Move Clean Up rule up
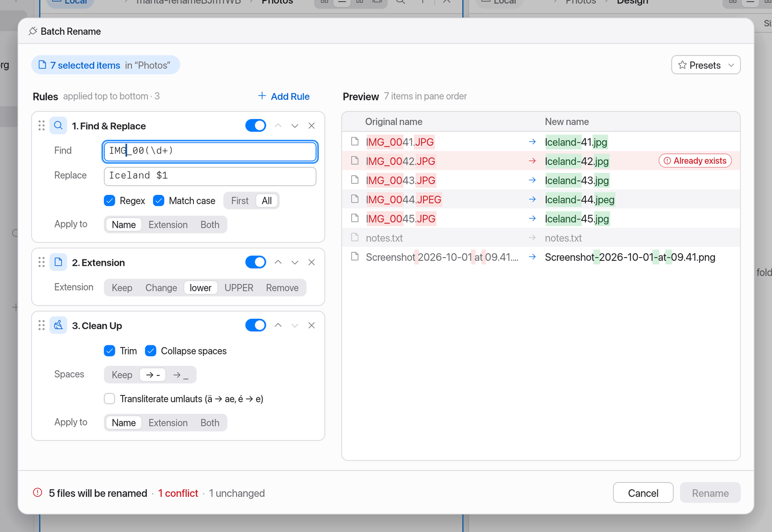 [x=278, y=326]
